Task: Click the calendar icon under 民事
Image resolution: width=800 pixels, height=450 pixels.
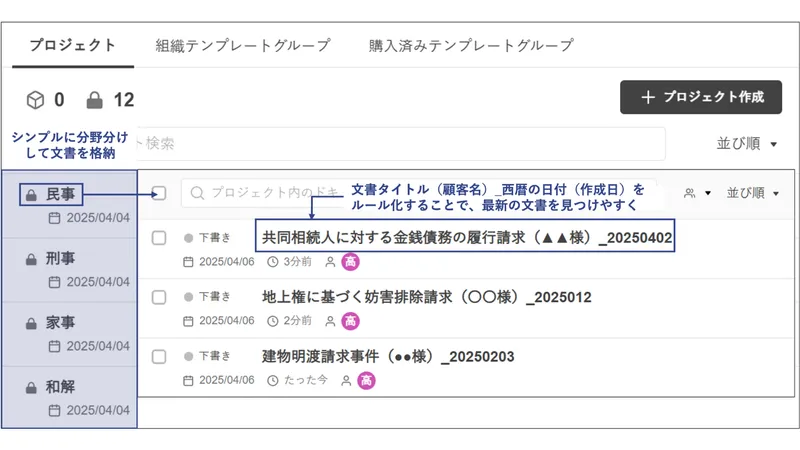Action: click(x=54, y=218)
